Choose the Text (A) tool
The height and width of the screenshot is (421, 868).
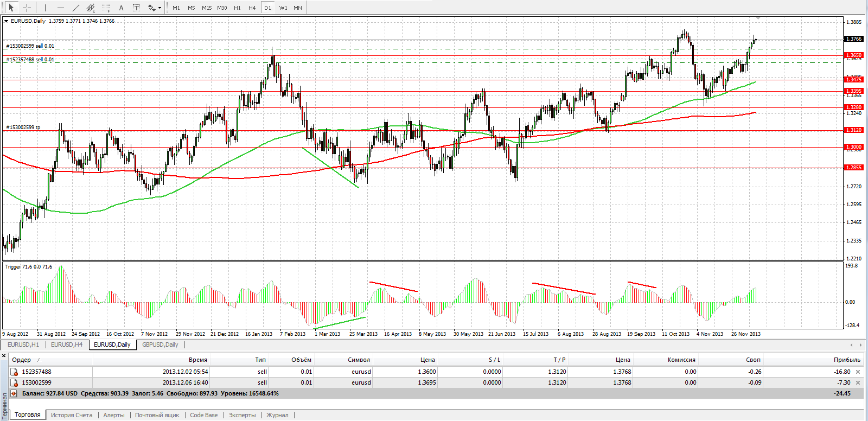(121, 8)
